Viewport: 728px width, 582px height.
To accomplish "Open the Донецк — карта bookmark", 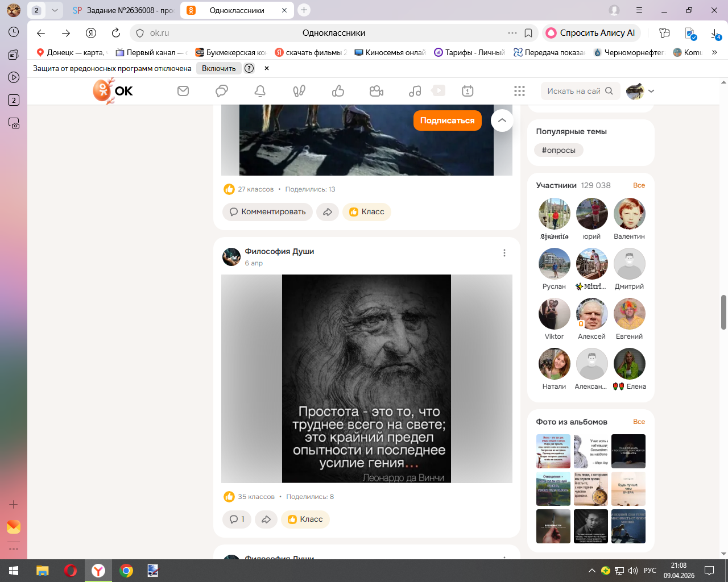I will pos(71,52).
